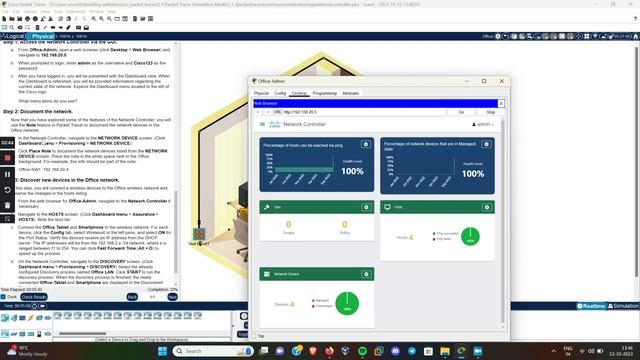640x360 pixels.
Task: Open the admin user dropdown in Network Controller
Action: tap(483, 124)
